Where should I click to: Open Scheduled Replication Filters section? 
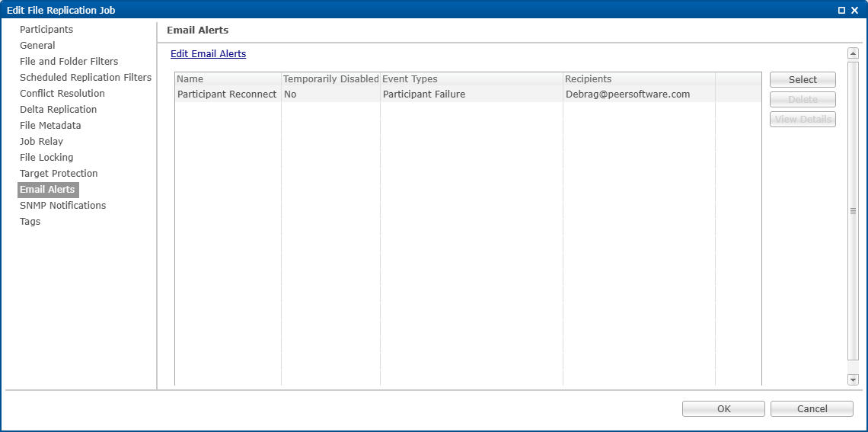coord(85,78)
